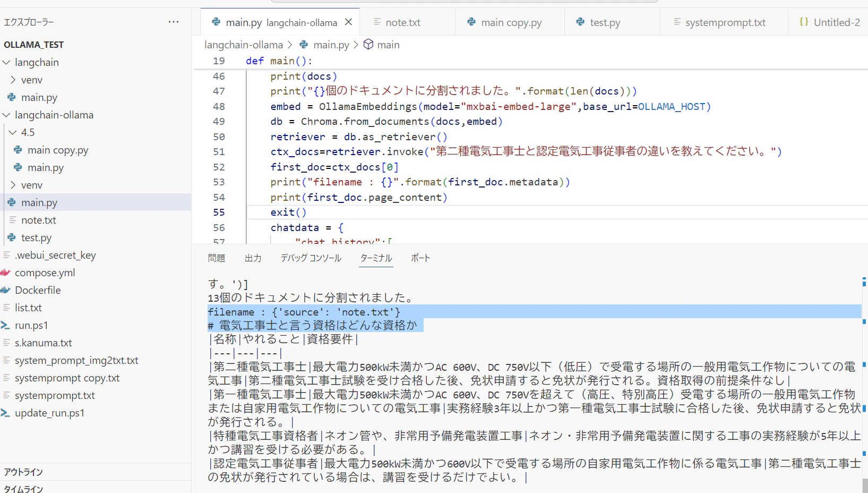Image resolution: width=868 pixels, height=493 pixels.
Task: Click the Python icon of the highlighted main.py in the explorer
Action: pyautogui.click(x=12, y=202)
